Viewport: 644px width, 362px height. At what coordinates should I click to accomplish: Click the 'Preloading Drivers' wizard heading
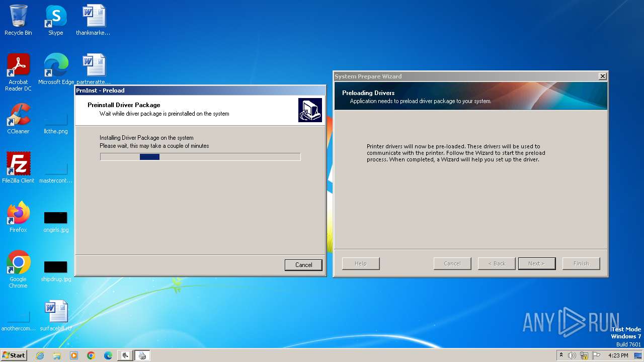[x=368, y=93]
